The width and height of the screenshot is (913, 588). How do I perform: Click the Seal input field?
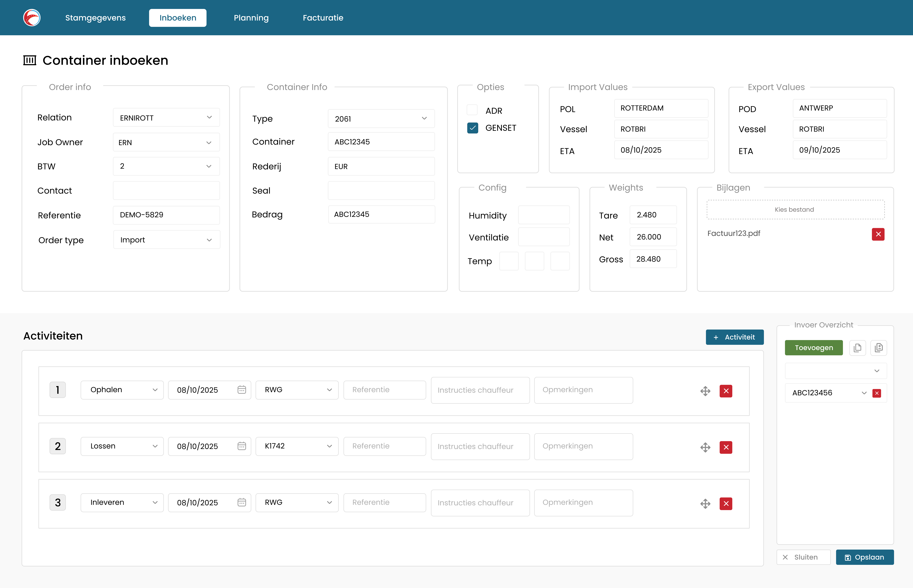click(381, 191)
